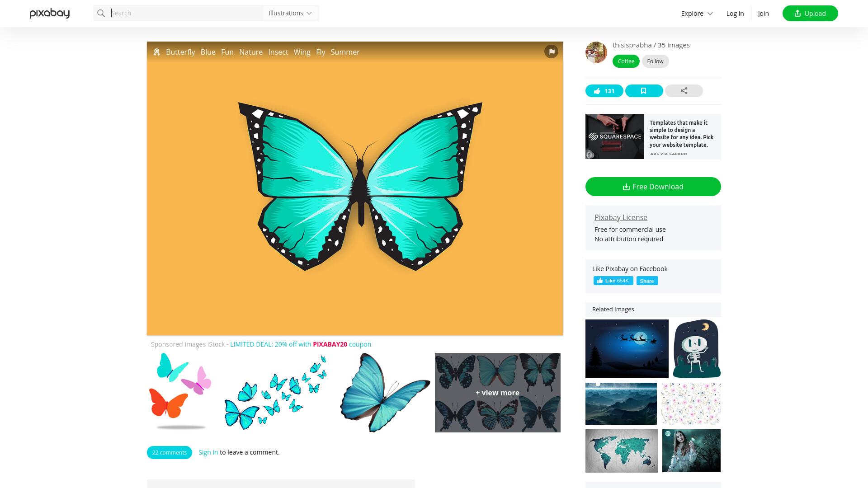Click the flag report icon on image
Screen dimensions: 868x488
(x=551, y=52)
